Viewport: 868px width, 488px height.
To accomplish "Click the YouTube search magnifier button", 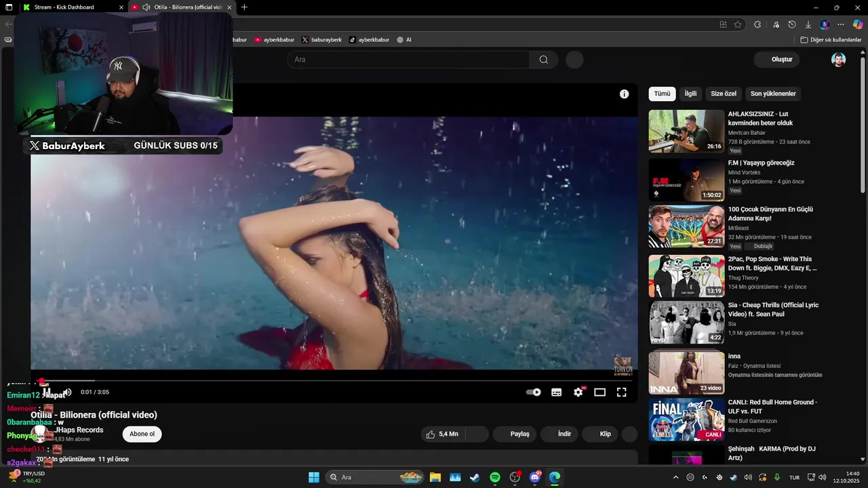I will [544, 60].
